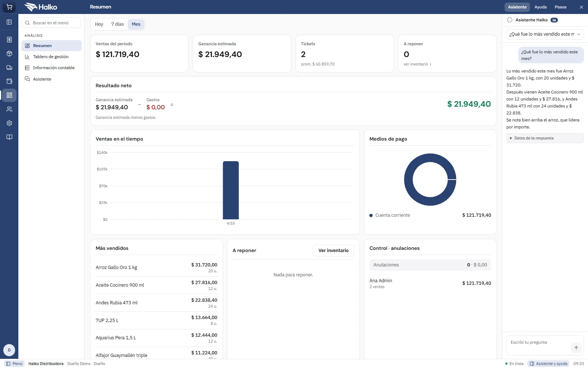Open the shopping cart icon in the rail
588x368 pixels.
pyautogui.click(x=9, y=7)
